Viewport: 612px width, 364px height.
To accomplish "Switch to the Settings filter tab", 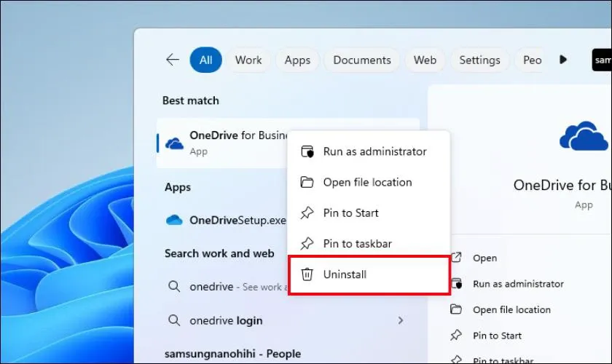I will (x=479, y=60).
